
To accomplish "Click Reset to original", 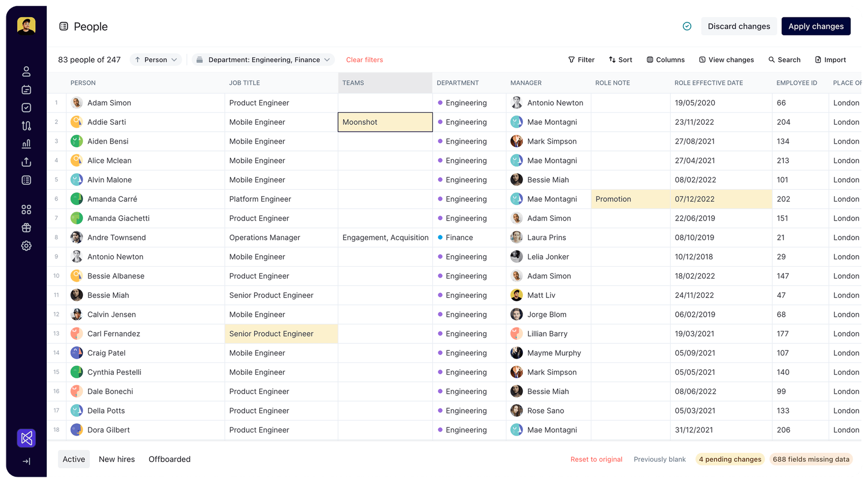I will point(596,459).
